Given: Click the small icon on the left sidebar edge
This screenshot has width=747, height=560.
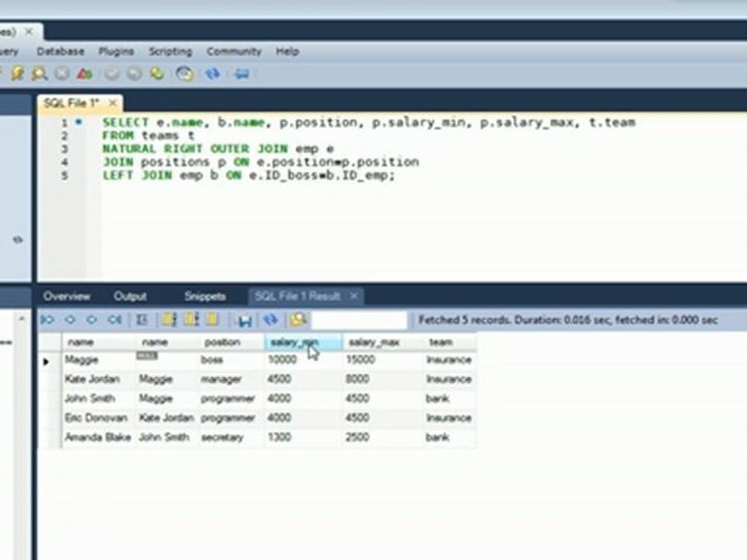Looking at the screenshot, I should point(18,240).
